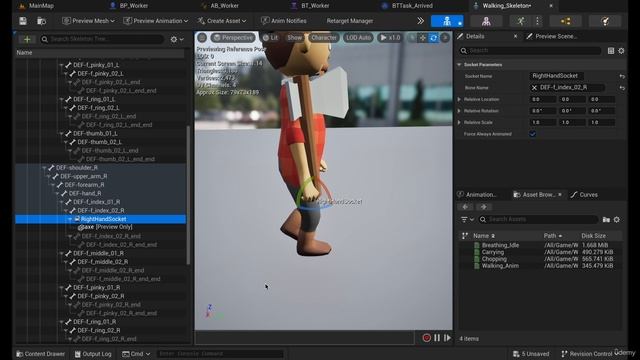Open the Skeletal Mesh mode icon
The image size is (640, 360).
click(486, 21)
